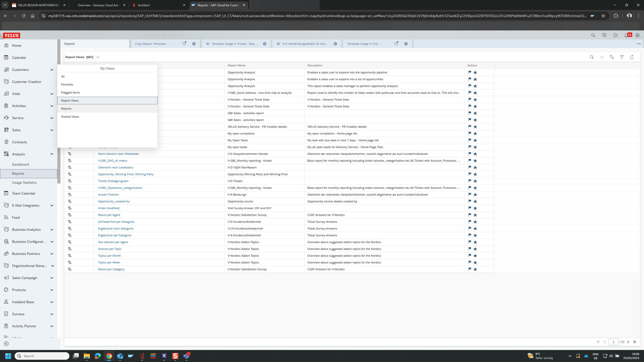
Task: Open filter icon for report list
Action: [x=622, y=57]
